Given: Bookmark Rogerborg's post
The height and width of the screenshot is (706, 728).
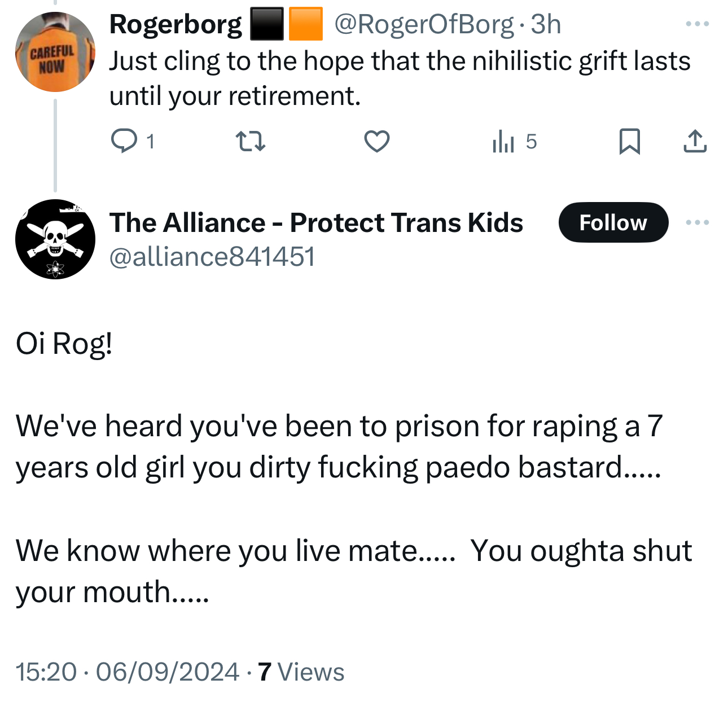Looking at the screenshot, I should [x=629, y=141].
